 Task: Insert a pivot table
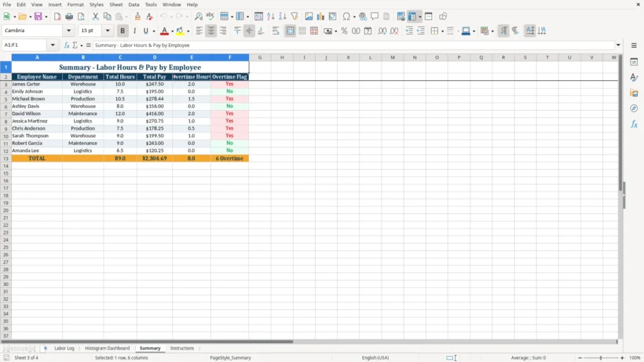(x=333, y=16)
